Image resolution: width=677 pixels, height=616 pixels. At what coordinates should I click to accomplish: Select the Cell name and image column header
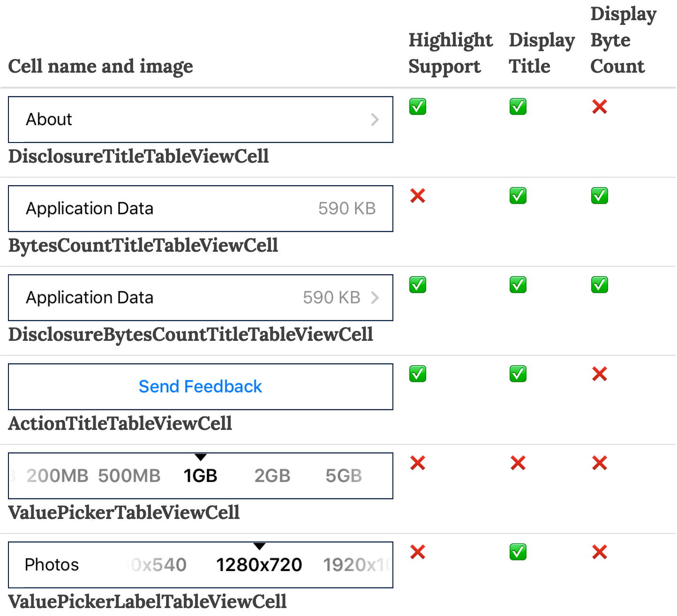pyautogui.click(x=100, y=66)
